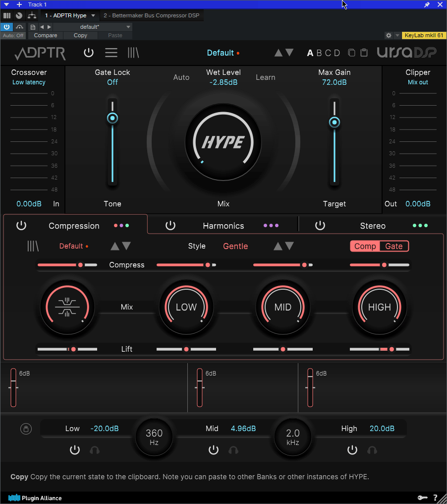Select bank A

click(310, 53)
